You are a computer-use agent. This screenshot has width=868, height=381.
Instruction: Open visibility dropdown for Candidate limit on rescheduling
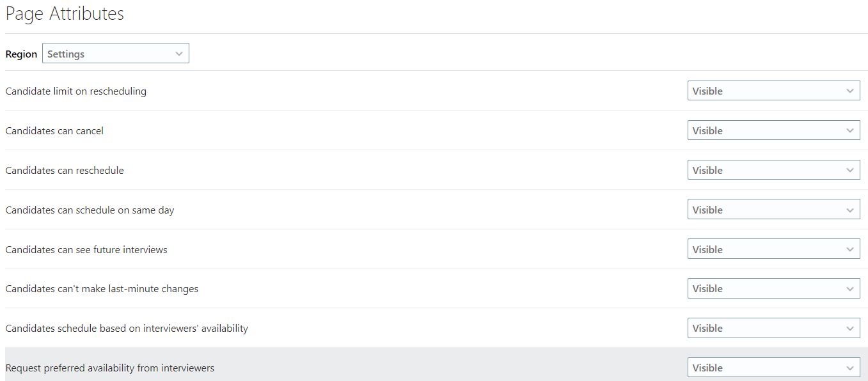(x=773, y=91)
